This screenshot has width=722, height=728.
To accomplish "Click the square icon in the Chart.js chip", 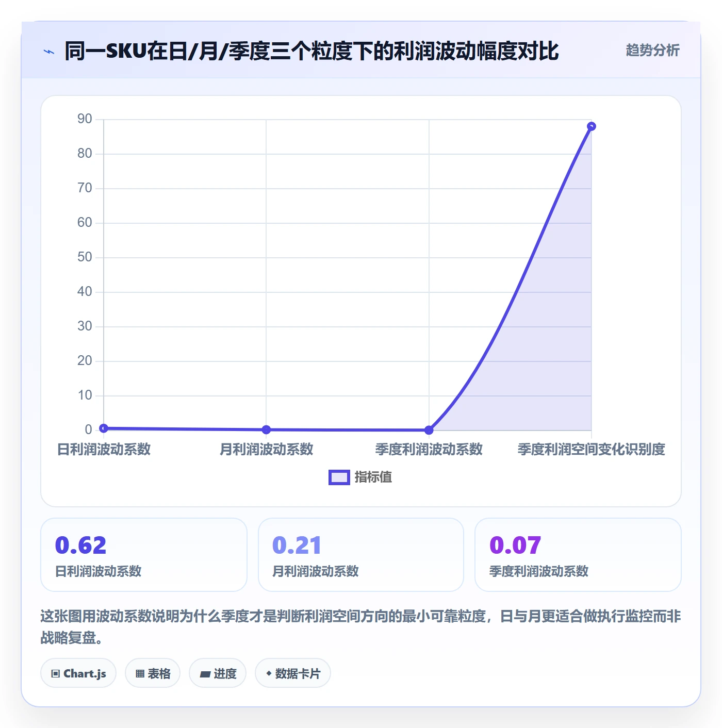I will click(56, 674).
